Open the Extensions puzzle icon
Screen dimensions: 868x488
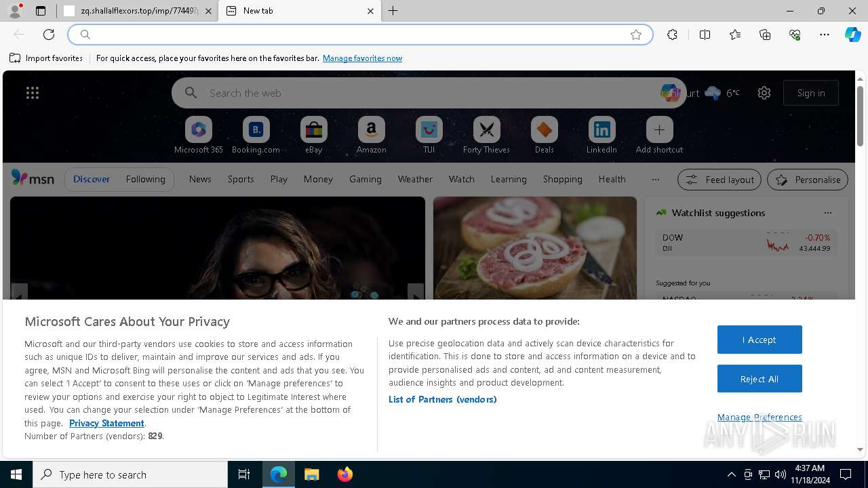tap(672, 35)
